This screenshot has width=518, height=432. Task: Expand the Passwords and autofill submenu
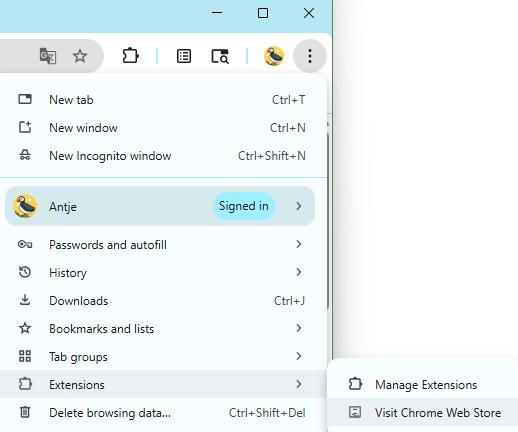click(x=160, y=245)
